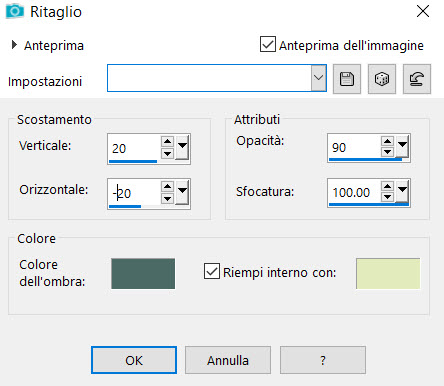The image size is (444, 386).
Task: Toggle the Anteprima dell'immagine checkbox
Action: 268,44
